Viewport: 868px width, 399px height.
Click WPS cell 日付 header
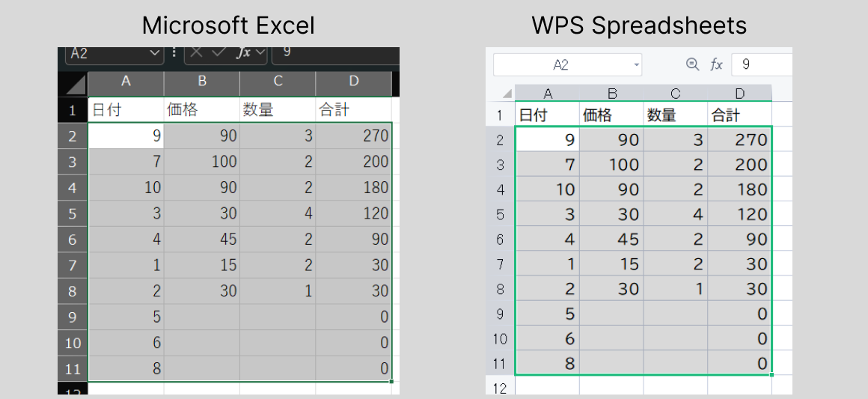[x=548, y=115]
